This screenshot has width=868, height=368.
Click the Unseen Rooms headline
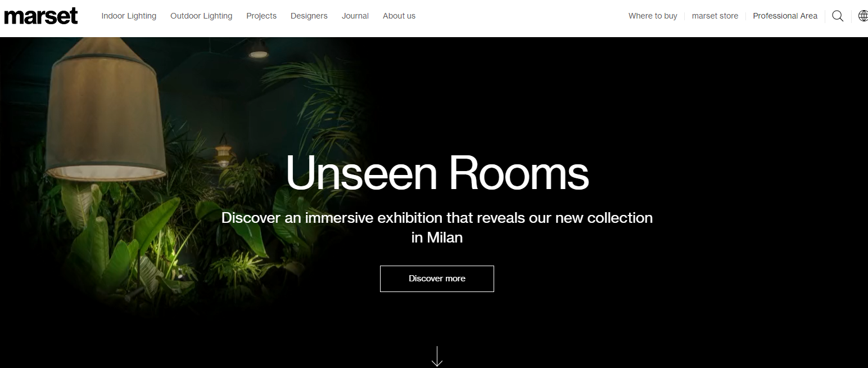tap(437, 172)
